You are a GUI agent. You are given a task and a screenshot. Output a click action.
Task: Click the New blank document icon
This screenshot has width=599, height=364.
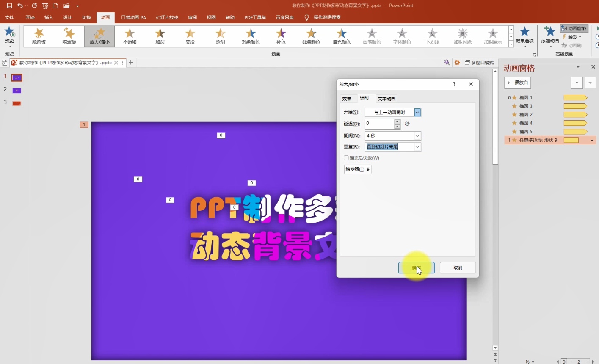(55, 6)
